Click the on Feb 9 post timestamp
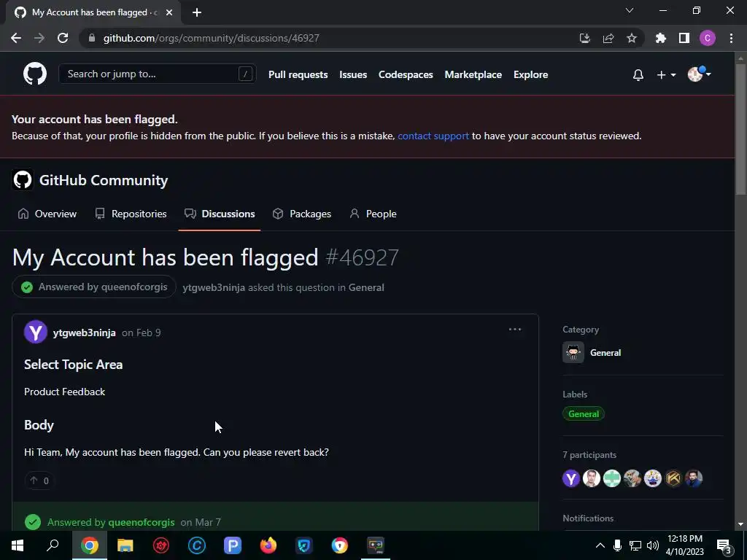 point(141,332)
